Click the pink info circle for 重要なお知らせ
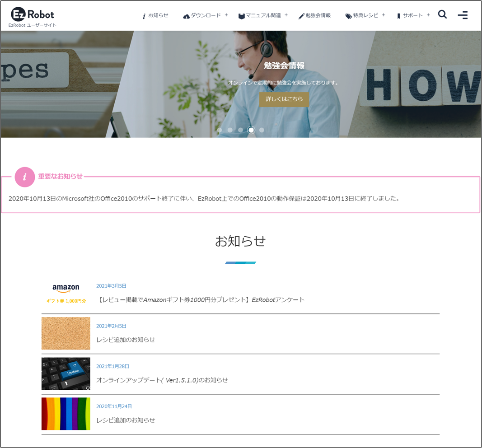The height and width of the screenshot is (448, 482). 25,177
